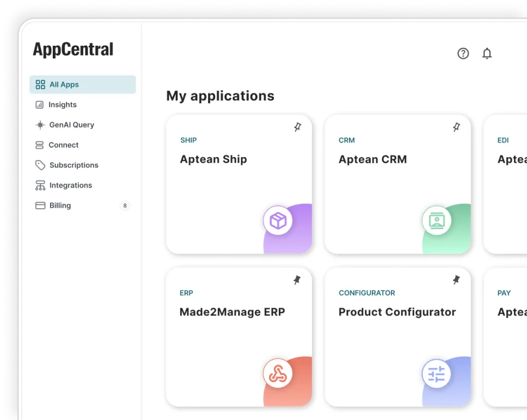This screenshot has height=420, width=527.
Task: Open the notifications bell icon
Action: point(487,53)
